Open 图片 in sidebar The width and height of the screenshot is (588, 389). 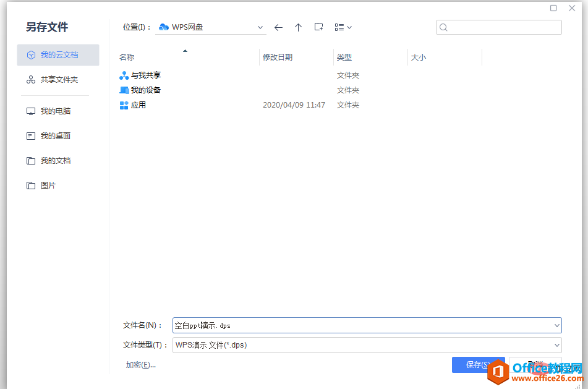pos(58,186)
